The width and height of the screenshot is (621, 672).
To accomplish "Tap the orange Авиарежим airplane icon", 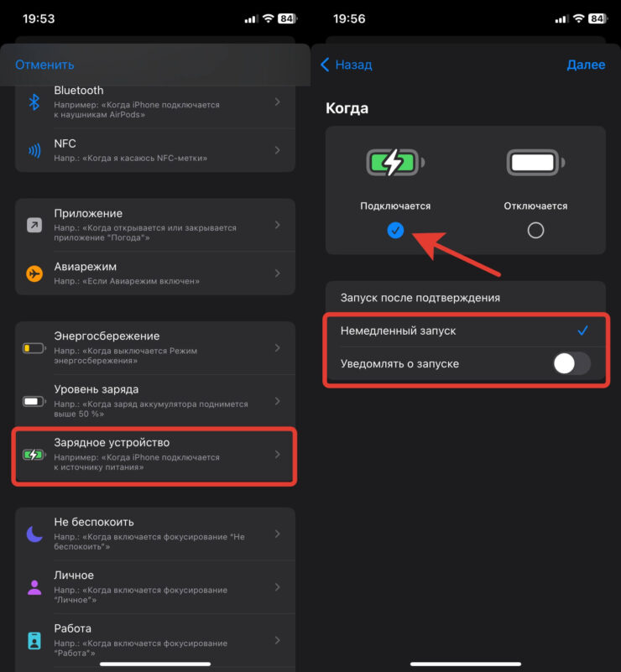I will coord(34,273).
